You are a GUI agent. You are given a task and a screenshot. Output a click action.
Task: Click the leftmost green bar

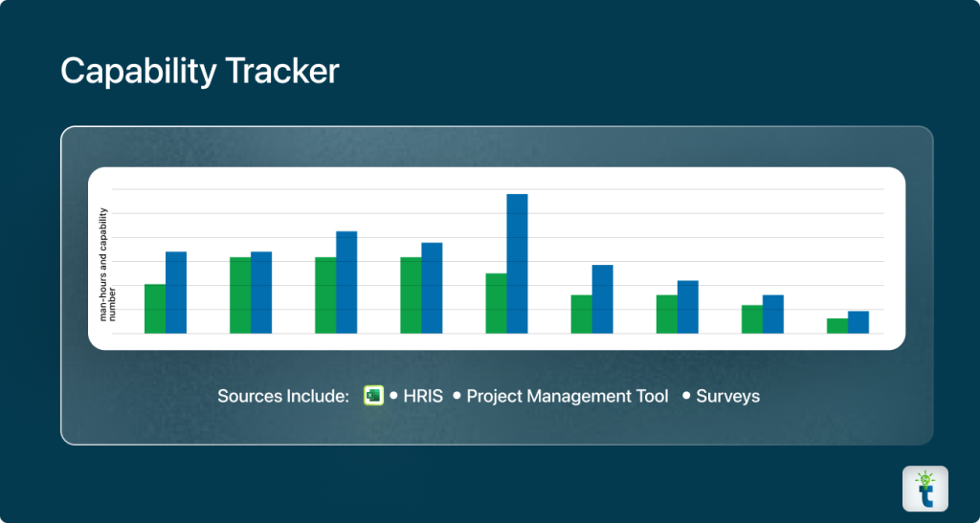[x=155, y=309]
